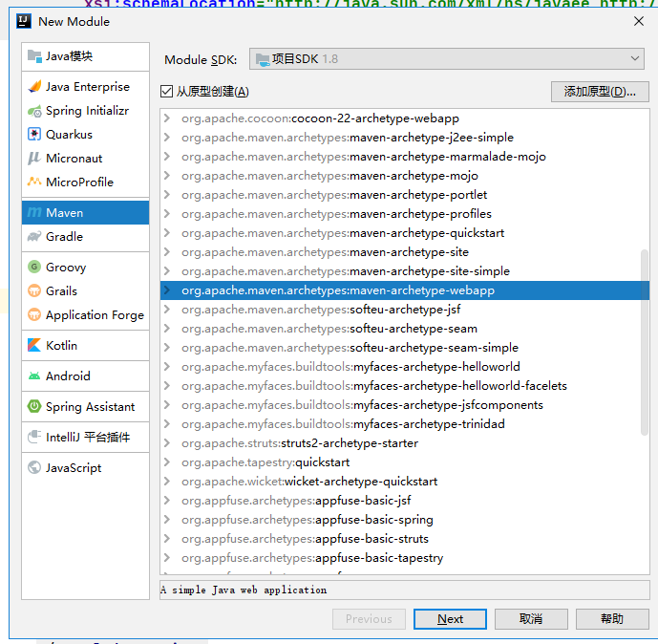The height and width of the screenshot is (644, 658).
Task: Expand appfuse-basic-spring node
Action: (x=167, y=520)
